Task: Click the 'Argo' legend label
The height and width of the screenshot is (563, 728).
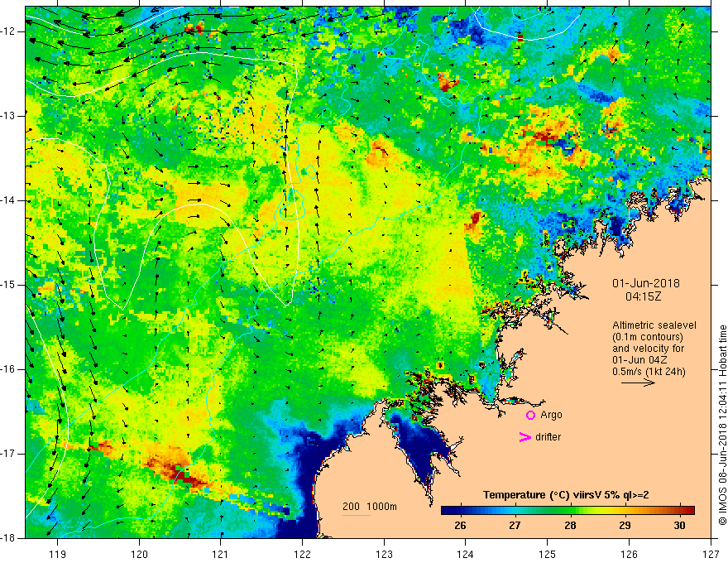Action: 551,415
